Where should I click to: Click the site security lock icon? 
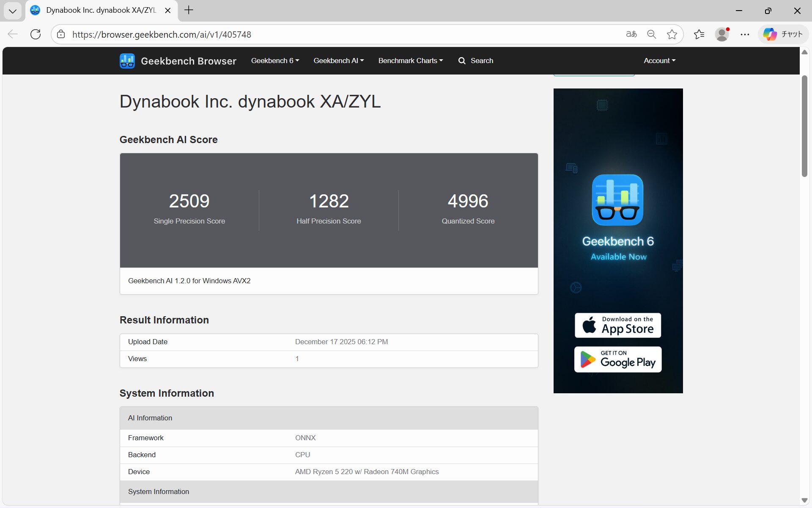click(60, 34)
